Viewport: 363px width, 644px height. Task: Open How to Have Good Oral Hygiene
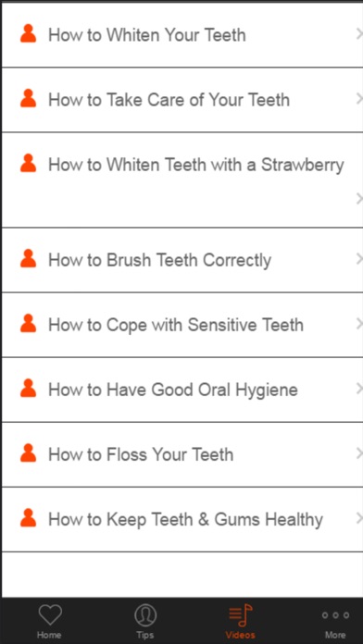pos(181,390)
